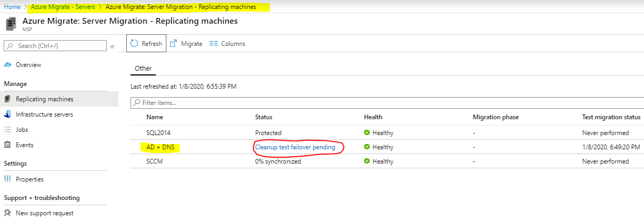Select the Other tab
644x220 pixels.
tap(143, 69)
